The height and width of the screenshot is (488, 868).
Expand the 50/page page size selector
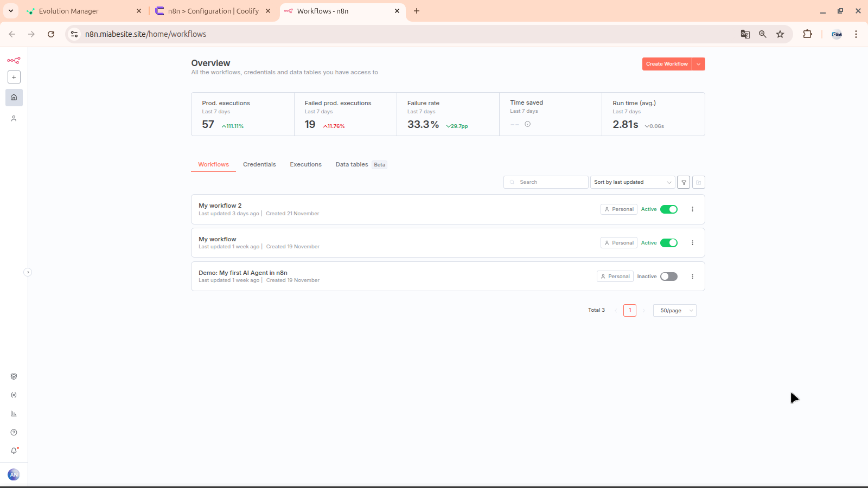(675, 311)
